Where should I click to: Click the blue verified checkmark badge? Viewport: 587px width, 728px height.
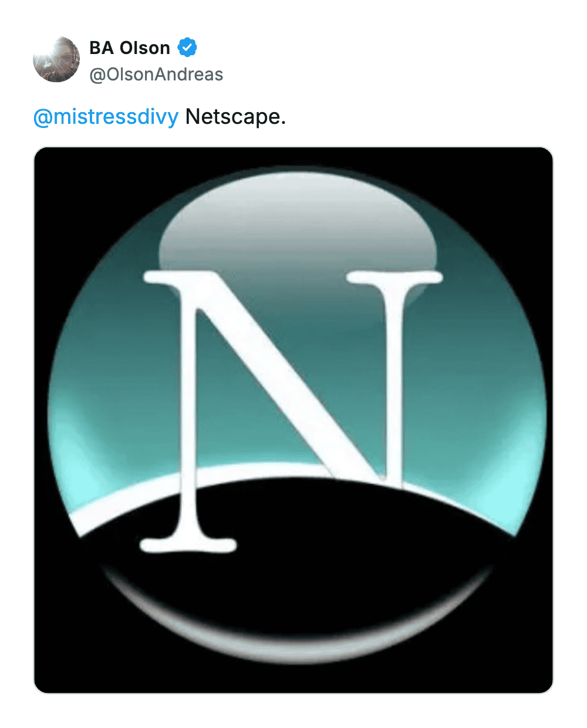tap(187, 48)
